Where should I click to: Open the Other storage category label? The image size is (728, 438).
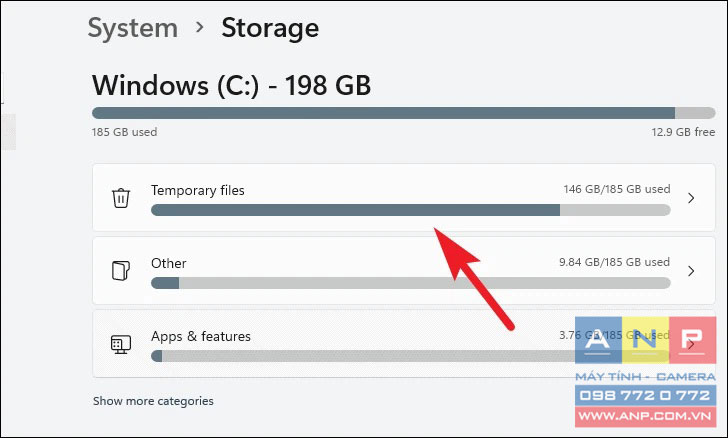169,263
